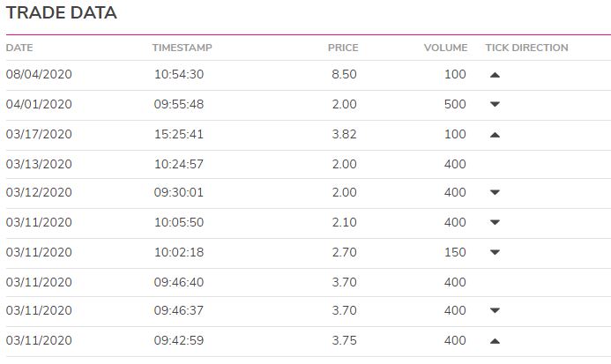Screen dimensions: 611x364
Task: Click the down tick arrow on 03/12/2020 row
Action: click(495, 192)
